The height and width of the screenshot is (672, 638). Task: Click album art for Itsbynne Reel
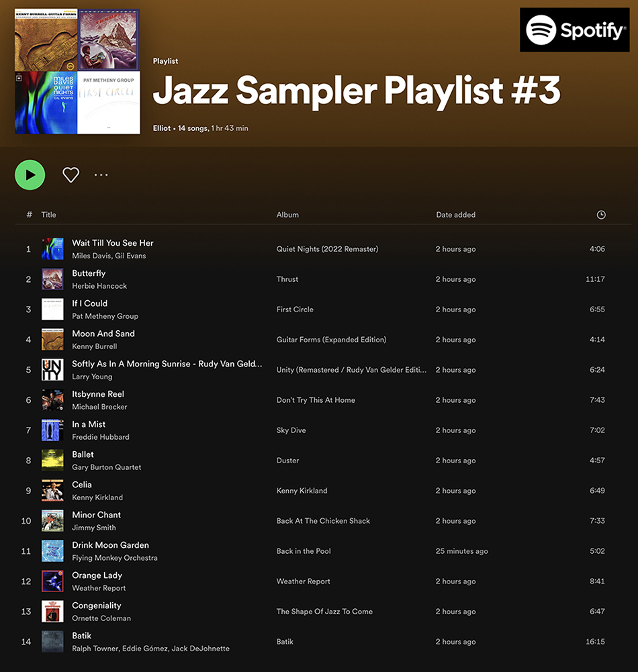pyautogui.click(x=52, y=400)
